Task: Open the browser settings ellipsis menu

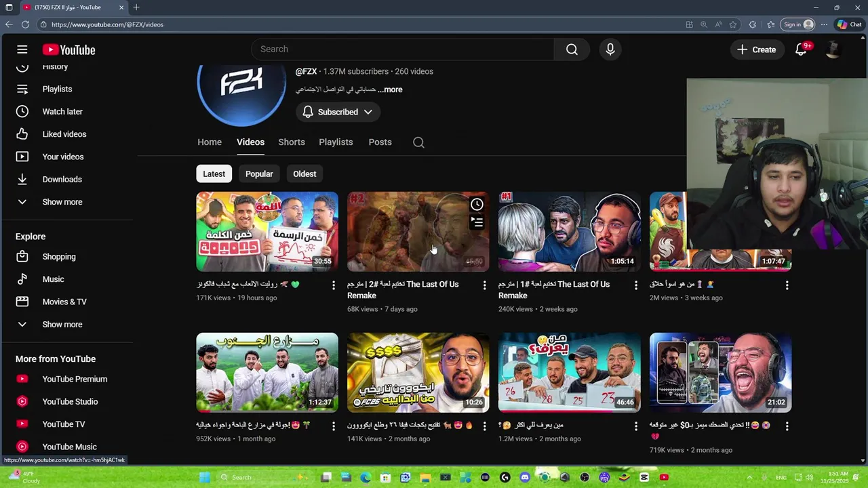Action: click(x=824, y=24)
